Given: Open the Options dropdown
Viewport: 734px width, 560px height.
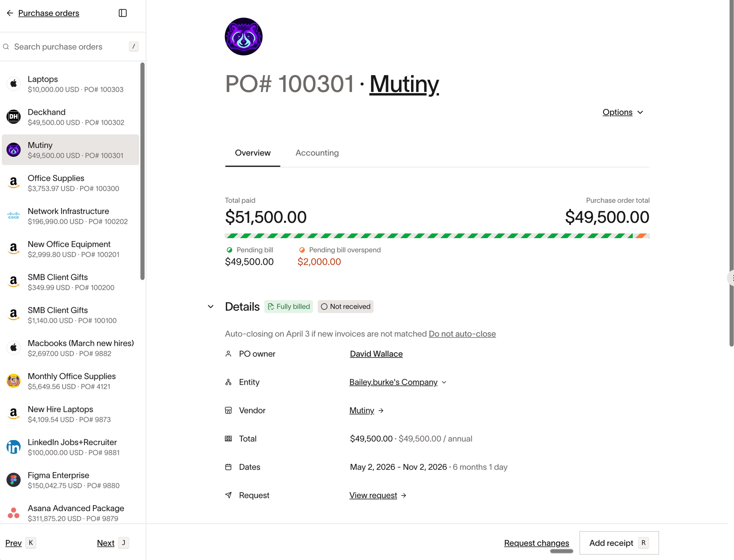Looking at the screenshot, I should [x=623, y=112].
